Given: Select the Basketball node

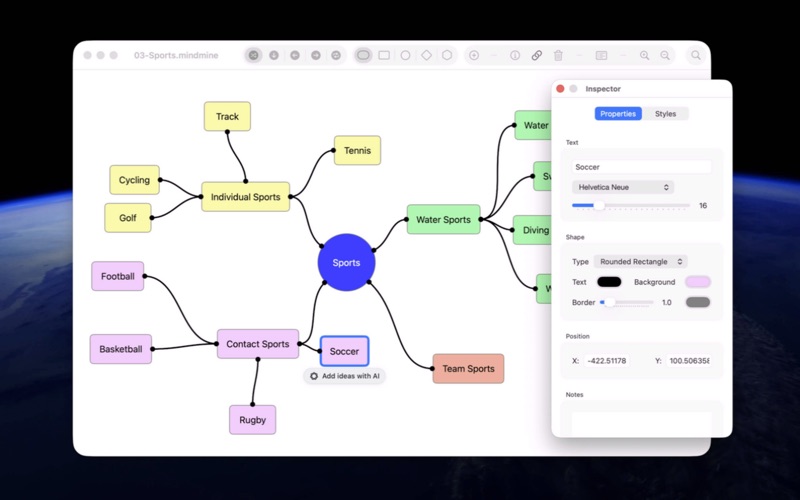Looking at the screenshot, I should click(121, 349).
